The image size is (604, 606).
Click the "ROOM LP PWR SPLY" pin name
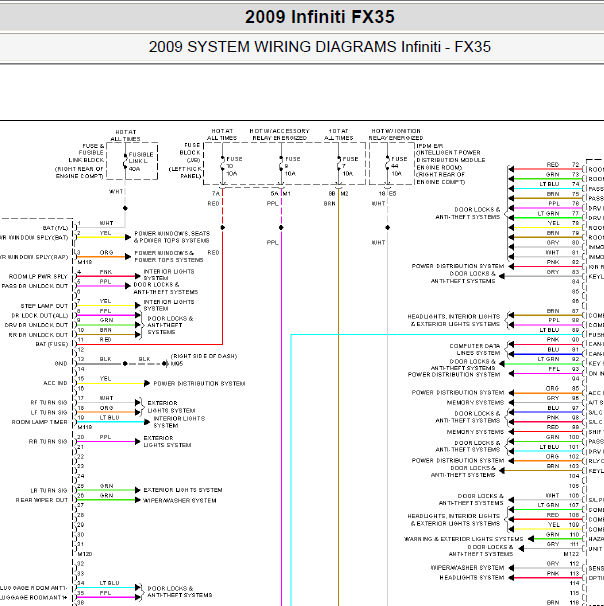tap(38, 277)
